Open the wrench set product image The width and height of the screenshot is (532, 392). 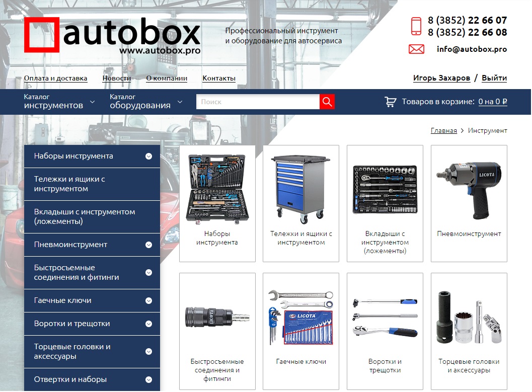[301, 317]
